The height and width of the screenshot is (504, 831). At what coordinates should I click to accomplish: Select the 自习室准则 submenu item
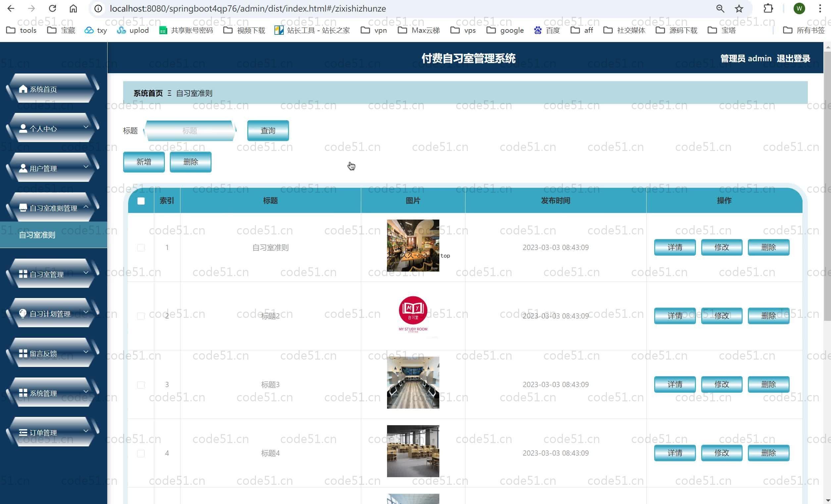pos(54,235)
